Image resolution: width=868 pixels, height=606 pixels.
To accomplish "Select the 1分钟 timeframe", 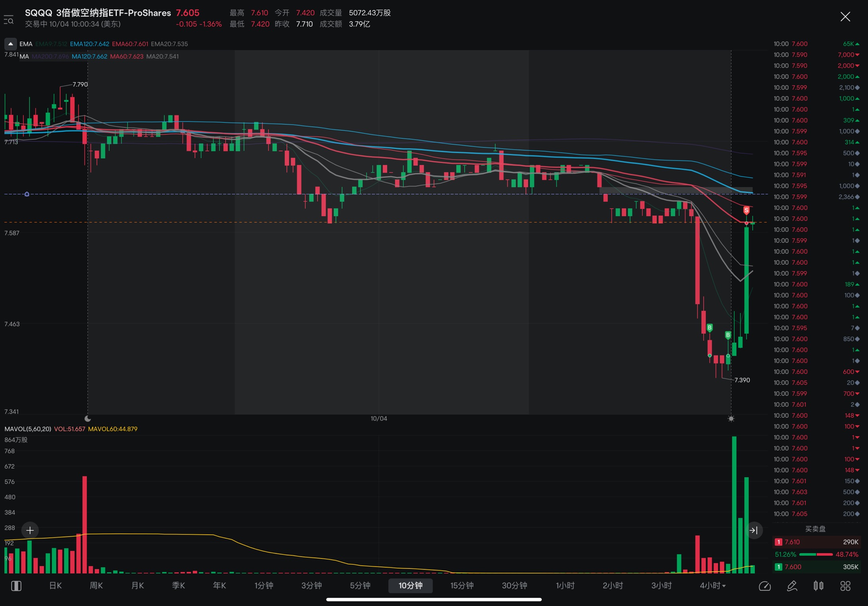I will click(x=264, y=586).
